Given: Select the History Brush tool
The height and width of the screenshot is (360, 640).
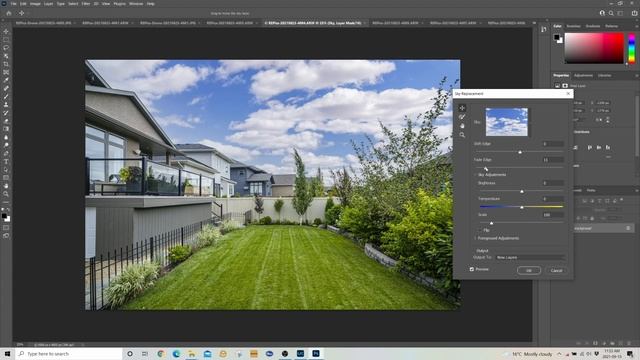Looking at the screenshot, I should 6,113.
